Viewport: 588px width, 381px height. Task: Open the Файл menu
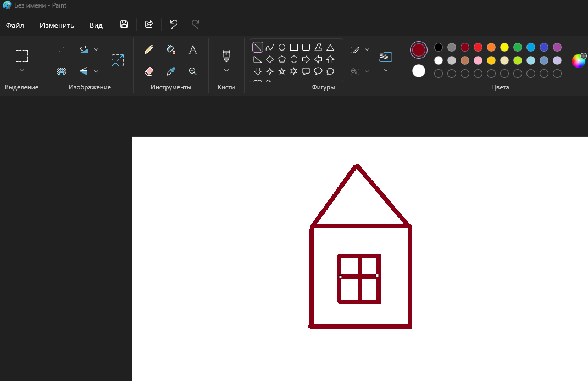pos(15,25)
